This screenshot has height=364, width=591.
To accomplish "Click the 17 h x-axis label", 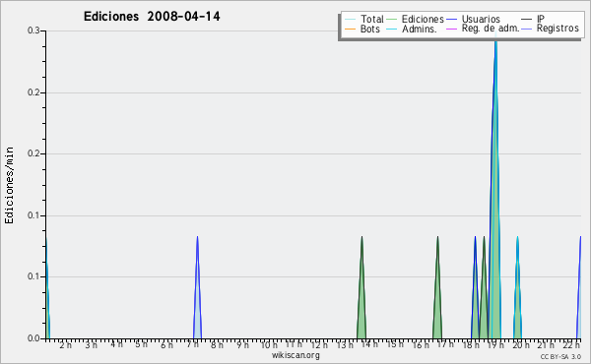I will point(445,344).
